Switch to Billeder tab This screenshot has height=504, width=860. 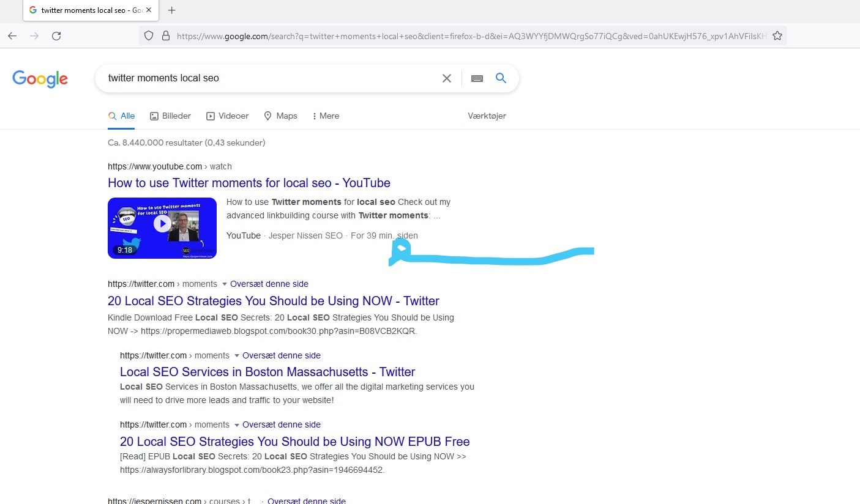tap(171, 116)
